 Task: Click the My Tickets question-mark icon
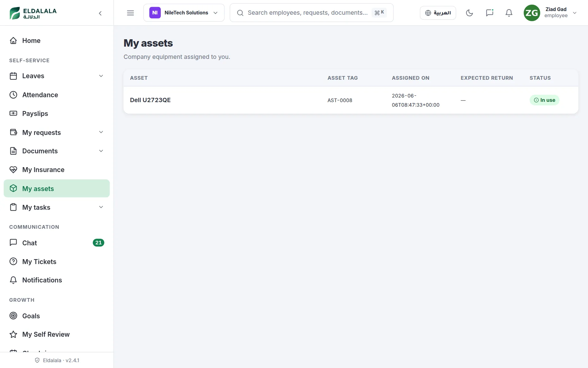tap(13, 261)
